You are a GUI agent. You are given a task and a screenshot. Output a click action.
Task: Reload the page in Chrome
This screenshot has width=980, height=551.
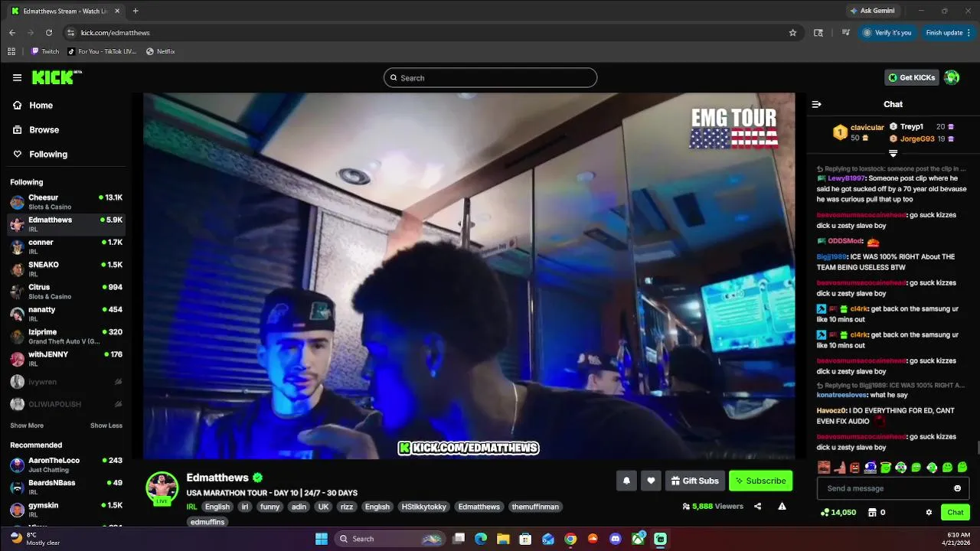point(49,33)
